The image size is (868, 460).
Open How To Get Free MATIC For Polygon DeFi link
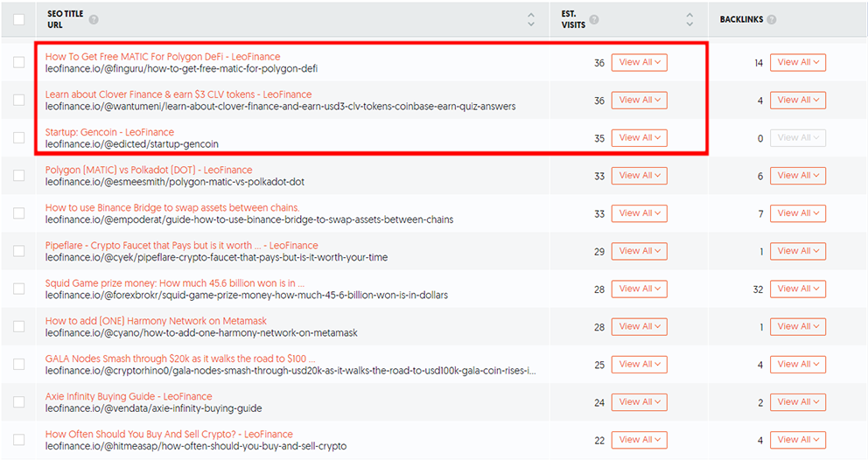(163, 57)
